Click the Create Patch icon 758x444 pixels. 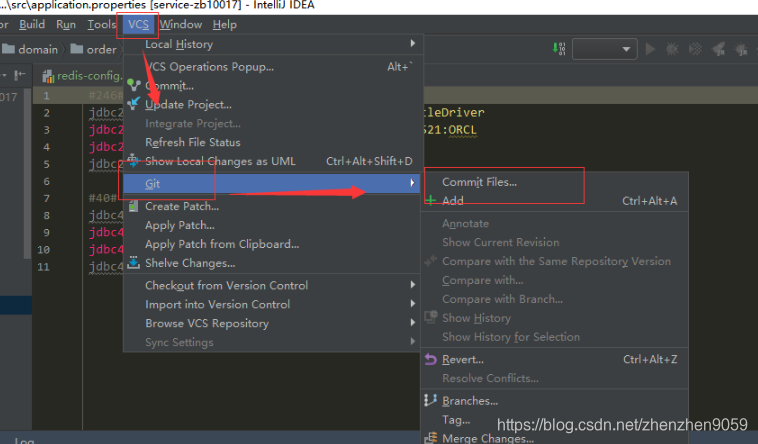point(133,206)
